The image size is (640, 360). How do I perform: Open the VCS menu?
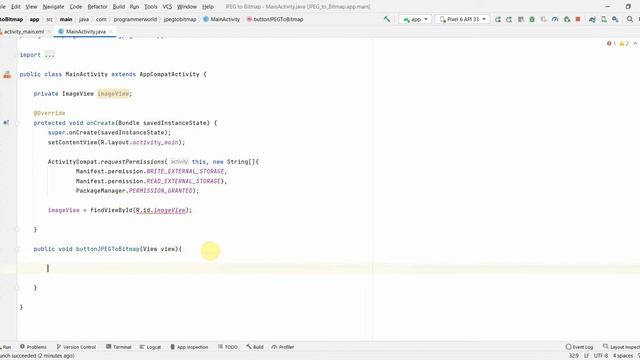coord(167,7)
